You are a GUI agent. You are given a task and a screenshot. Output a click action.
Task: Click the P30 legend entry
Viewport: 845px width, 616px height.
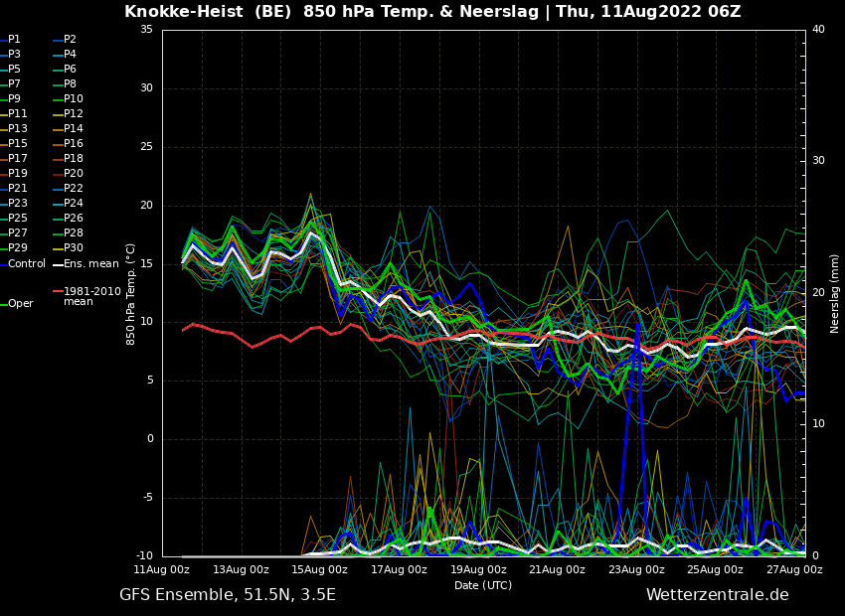coord(73,248)
